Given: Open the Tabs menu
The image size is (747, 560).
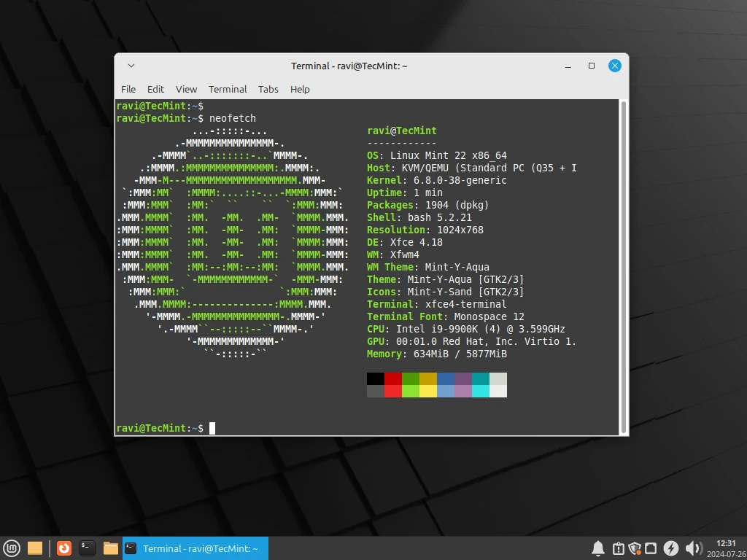Looking at the screenshot, I should point(268,89).
